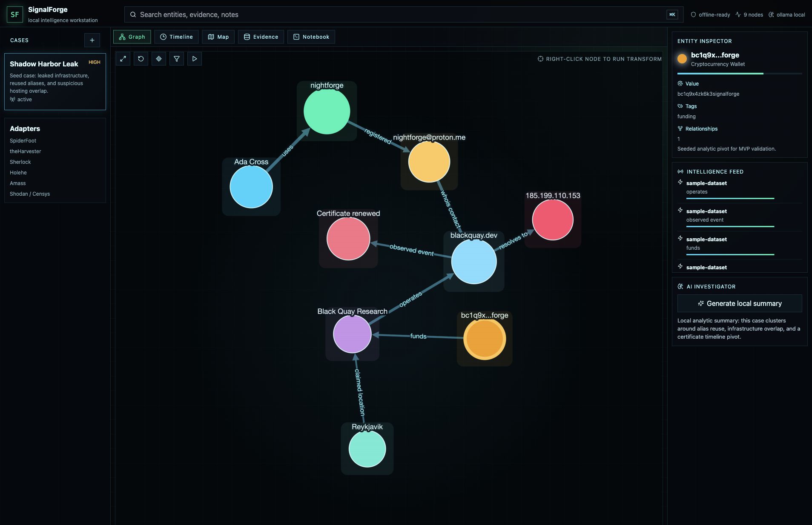Select the SpiderFoot adapter
Viewport: 812px width, 525px height.
[23, 141]
